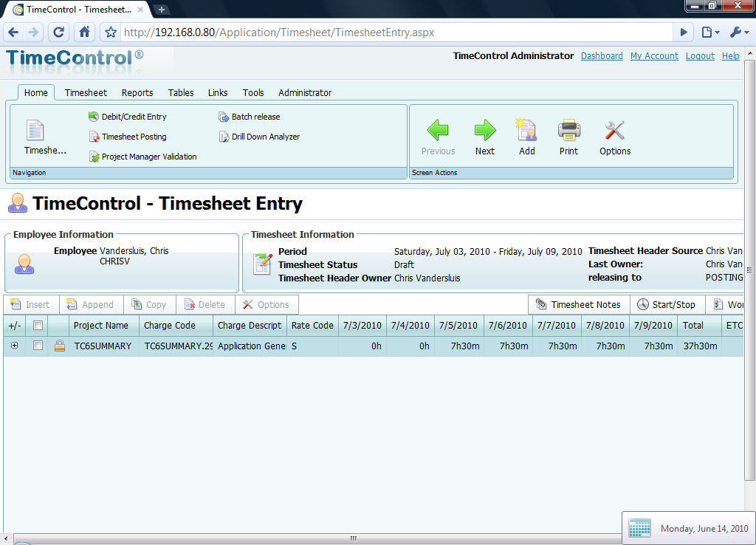Open line Options next to Delete

pos(266,305)
